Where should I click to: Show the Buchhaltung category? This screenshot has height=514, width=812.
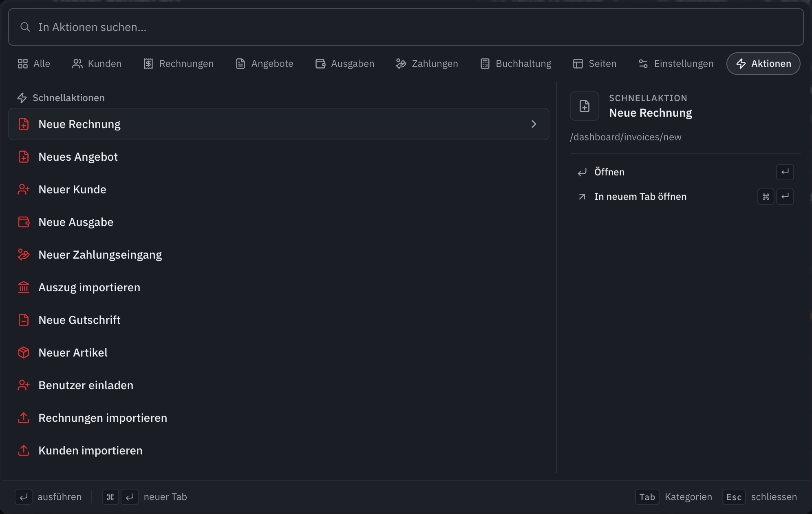point(516,64)
